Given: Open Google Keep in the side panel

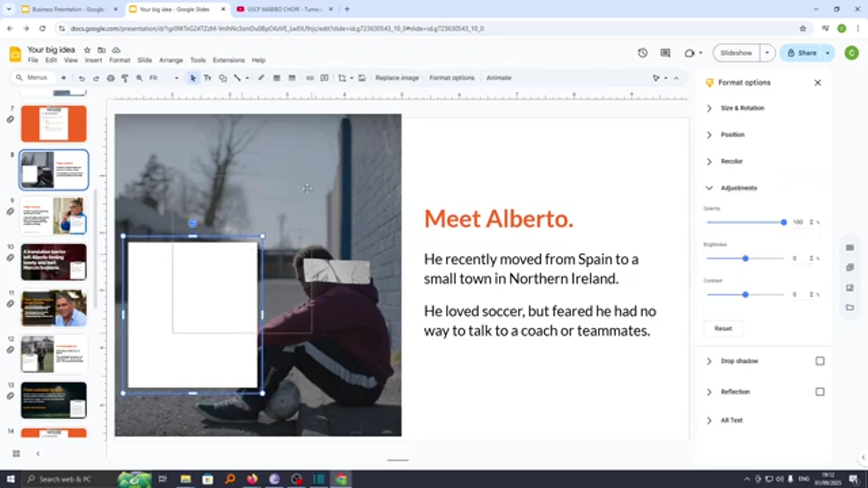Looking at the screenshot, I should click(850, 267).
